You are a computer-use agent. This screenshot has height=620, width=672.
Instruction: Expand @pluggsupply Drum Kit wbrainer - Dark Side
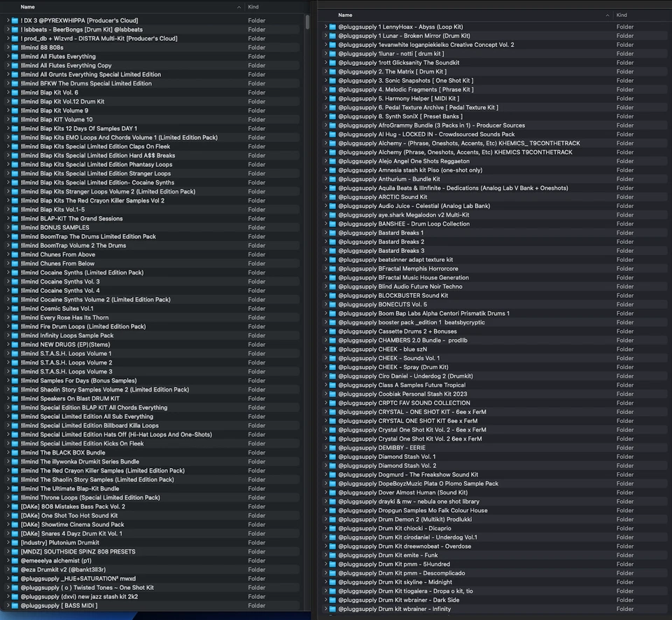coord(325,600)
